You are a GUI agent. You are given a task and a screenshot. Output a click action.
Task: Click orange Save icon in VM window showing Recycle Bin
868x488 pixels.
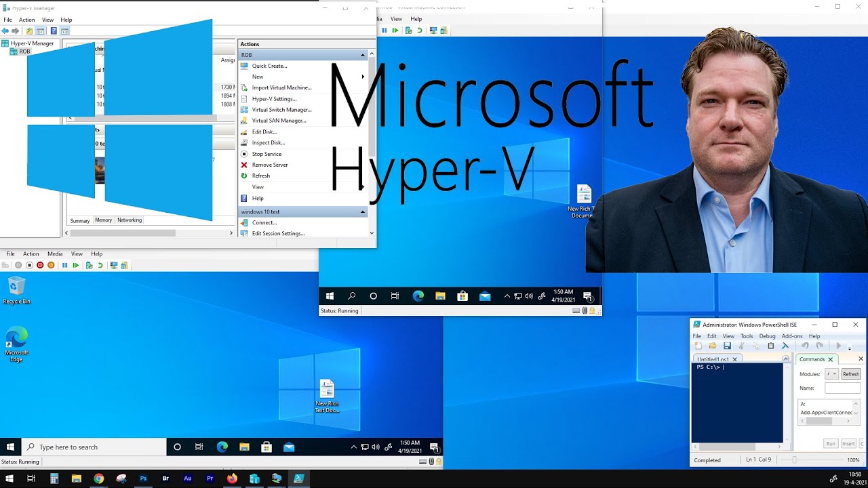tap(51, 265)
